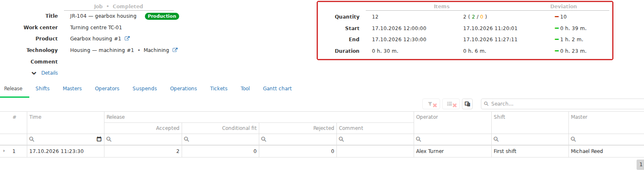Click the clear filters funnel icon
The image size is (644, 174).
pyautogui.click(x=431, y=104)
